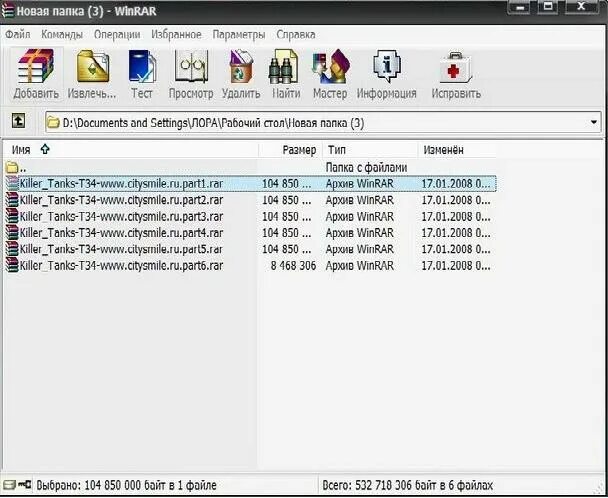Open the Параметры menu
Screen dimensions: 608x498
click(x=239, y=35)
